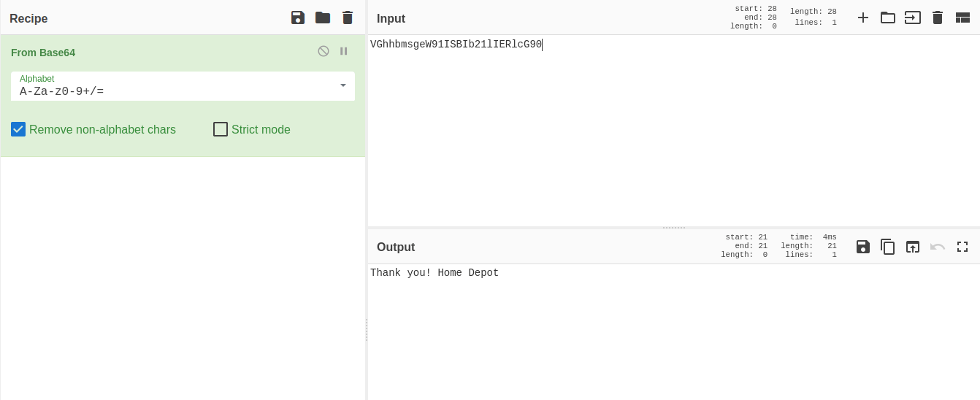The image size is (980, 400).
Task: Open folder as input
Action: (888, 18)
